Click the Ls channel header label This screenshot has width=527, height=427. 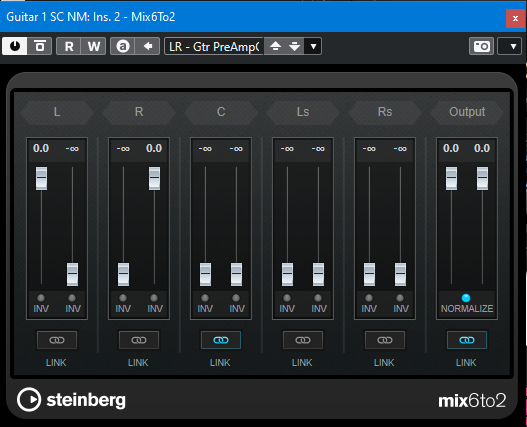pyautogui.click(x=303, y=112)
